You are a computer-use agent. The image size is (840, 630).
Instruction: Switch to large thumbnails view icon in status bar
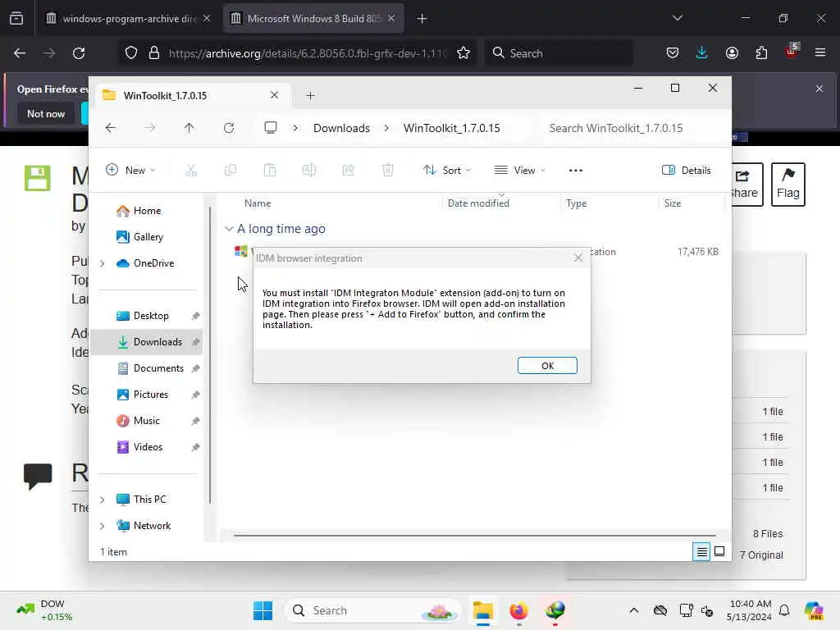[719, 551]
